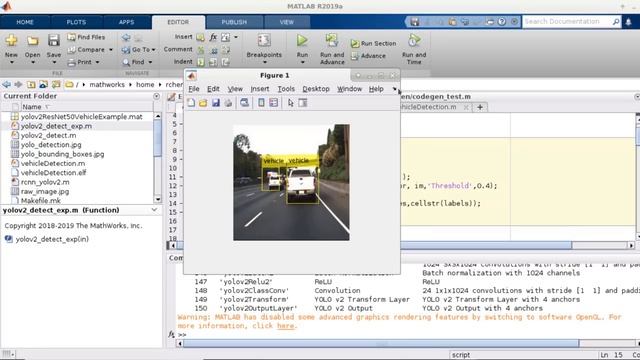
Task: Expand the Save dropdown arrow
Action: [x=53, y=62]
